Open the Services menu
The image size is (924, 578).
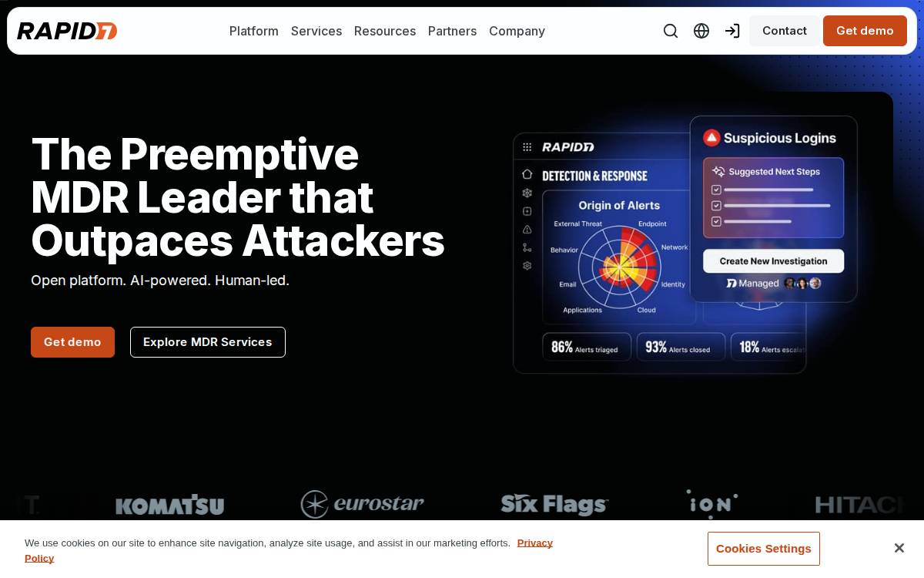pyautogui.click(x=316, y=31)
